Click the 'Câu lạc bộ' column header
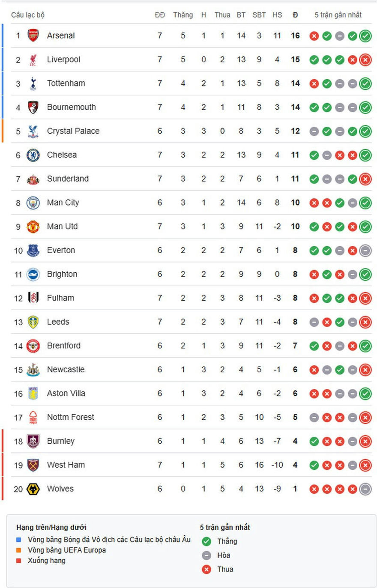Image resolution: width=377 pixels, height=588 pixels. click(x=28, y=15)
